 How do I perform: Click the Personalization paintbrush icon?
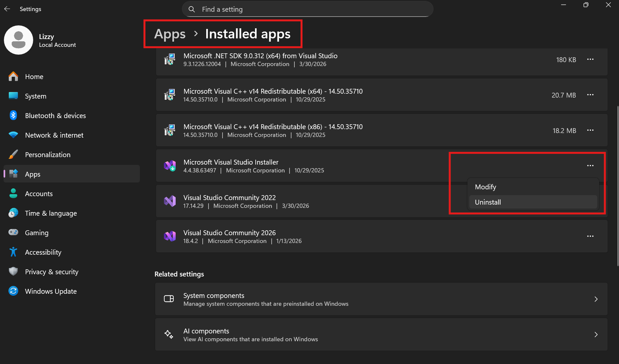tap(13, 155)
